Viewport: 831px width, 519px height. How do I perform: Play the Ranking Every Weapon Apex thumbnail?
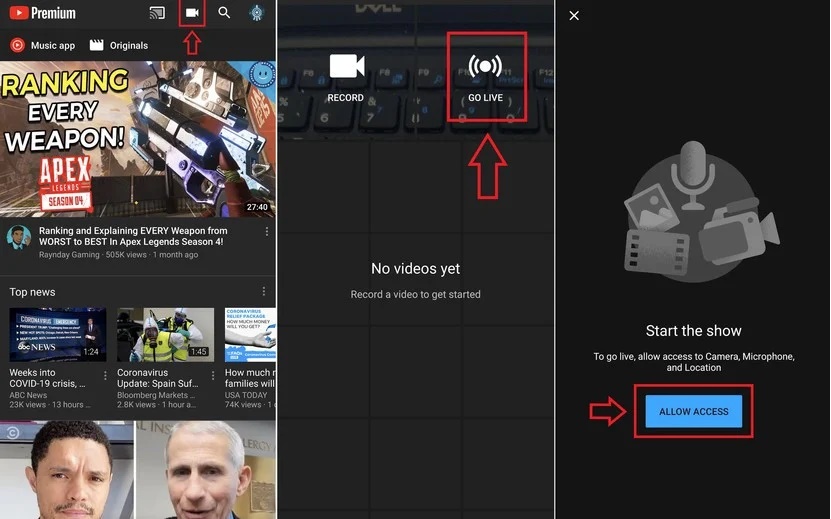138,139
